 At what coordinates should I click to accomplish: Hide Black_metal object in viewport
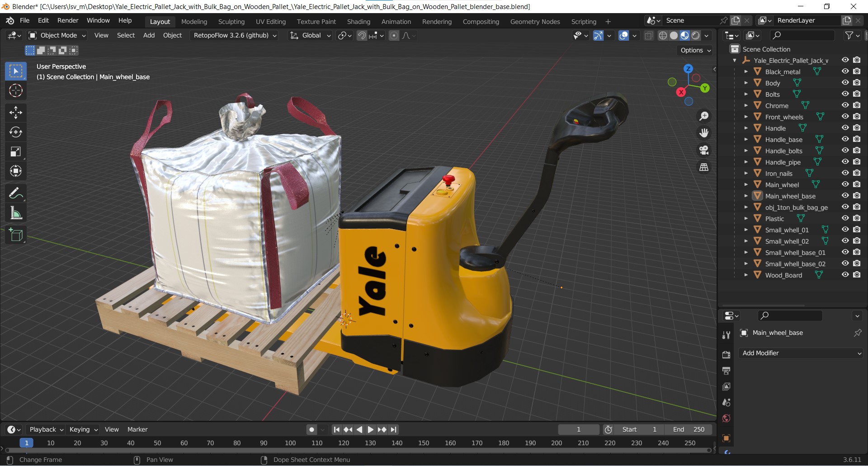coord(845,71)
